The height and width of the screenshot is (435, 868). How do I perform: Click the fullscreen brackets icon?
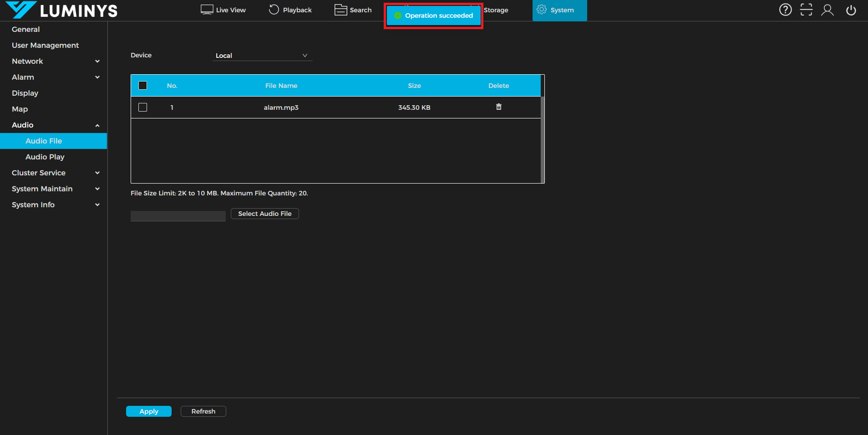tap(806, 10)
